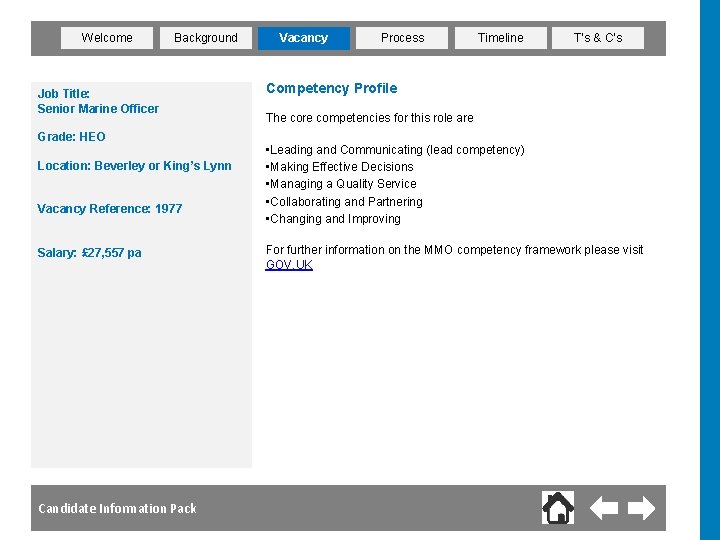Click the Managing a Quality Service bullet
Screen dimensions: 720x540
[x=341, y=184]
